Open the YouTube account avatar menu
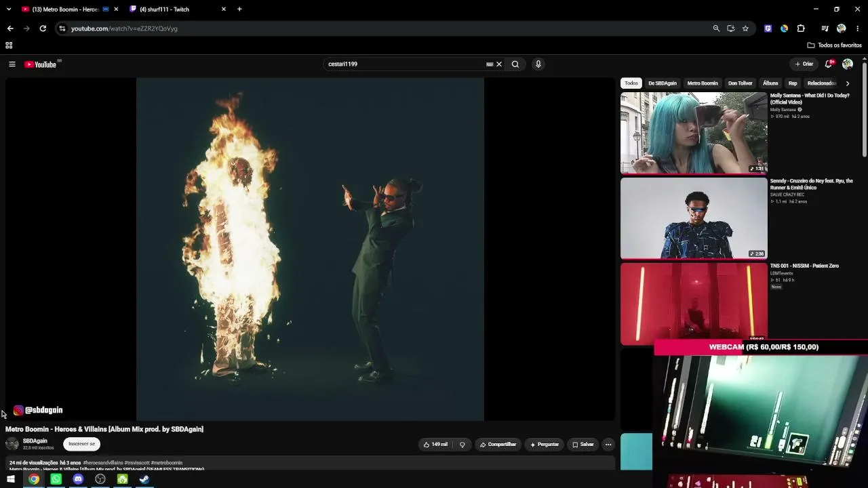The image size is (868, 488). (x=848, y=64)
